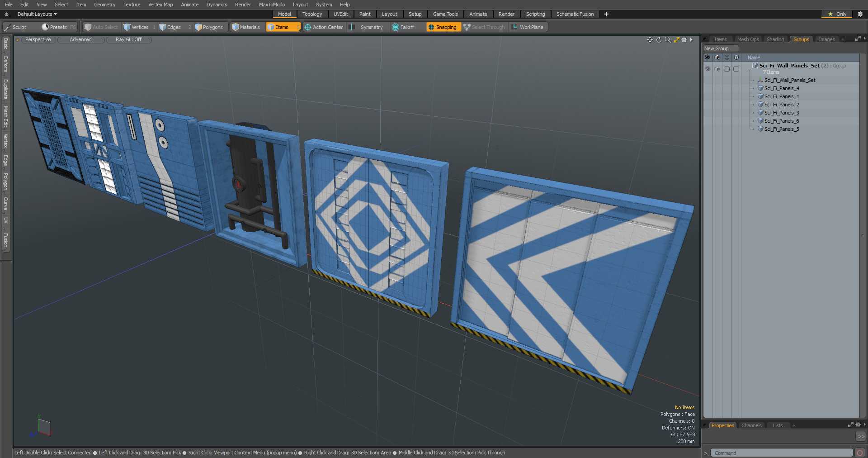Viewport: 868px width, 458px height.
Task: Click the Command input field
Action: [x=782, y=453]
